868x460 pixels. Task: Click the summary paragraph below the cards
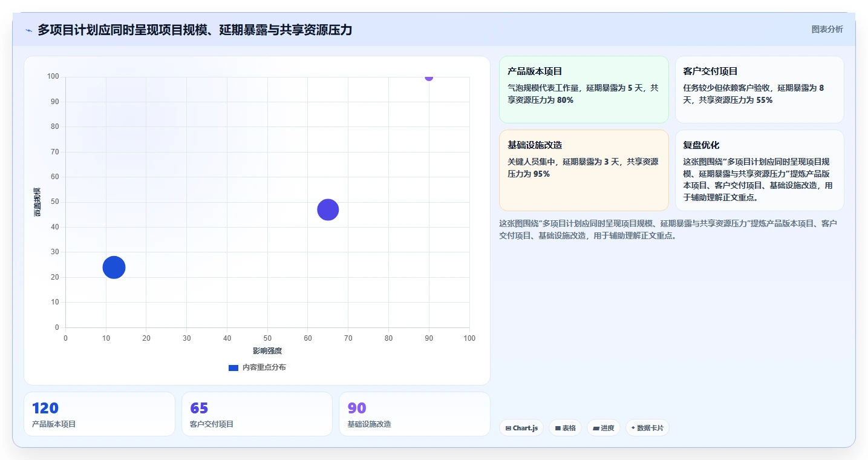point(668,229)
